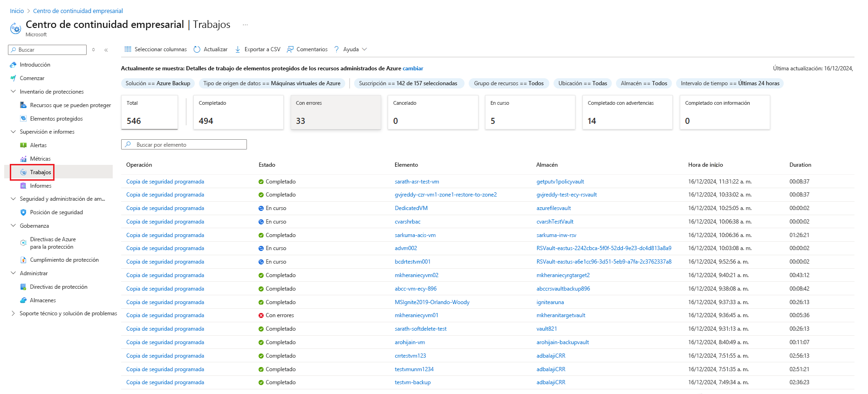
Task: Collapse the Gobernanza section
Action: [13, 226]
